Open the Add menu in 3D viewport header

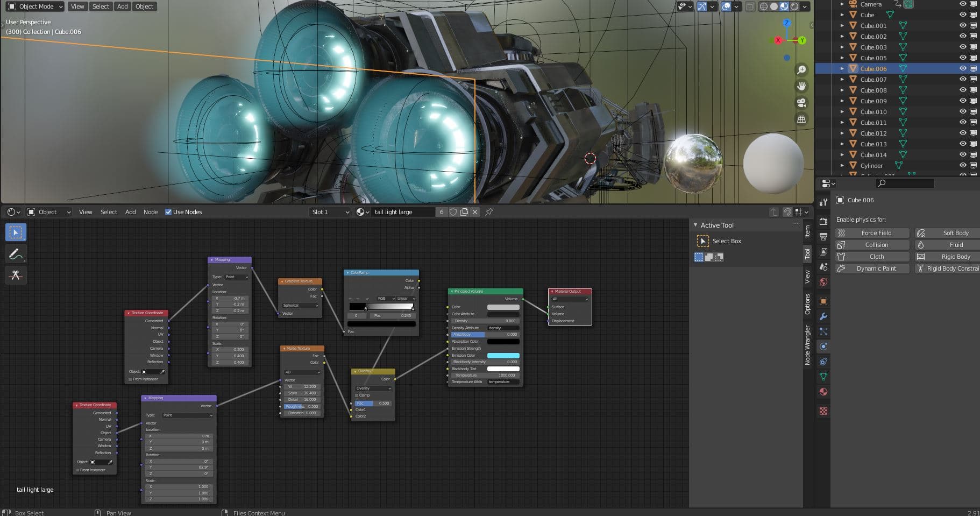[123, 6]
